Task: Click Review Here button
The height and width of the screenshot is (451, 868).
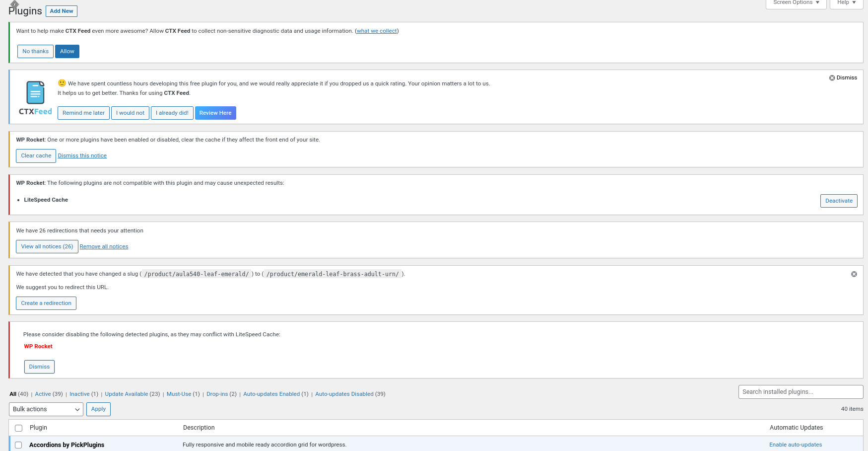Action: (215, 113)
